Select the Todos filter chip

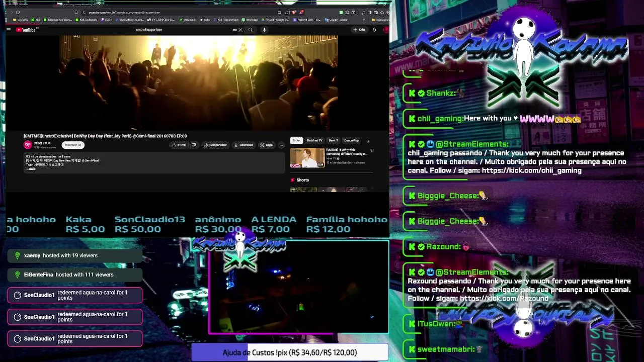pyautogui.click(x=296, y=140)
